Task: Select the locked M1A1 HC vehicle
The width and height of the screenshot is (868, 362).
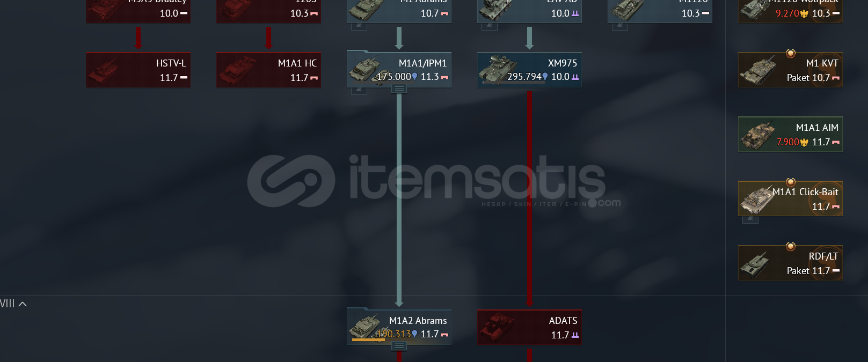Action: (268, 70)
